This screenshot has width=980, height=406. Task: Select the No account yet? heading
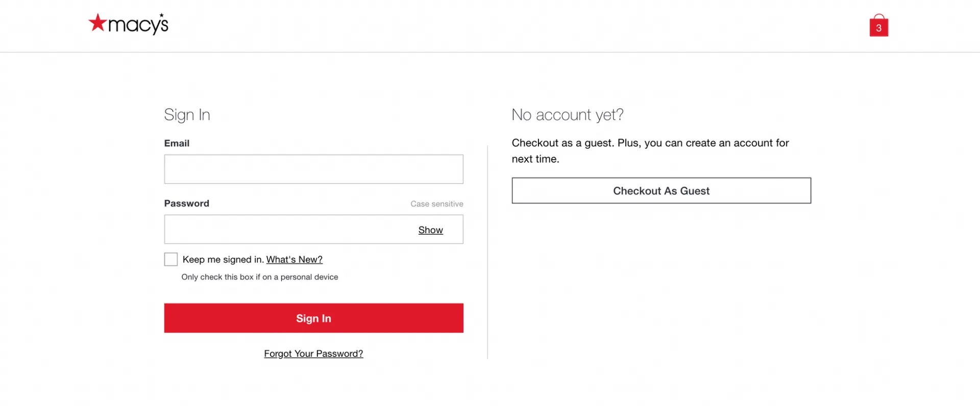568,115
